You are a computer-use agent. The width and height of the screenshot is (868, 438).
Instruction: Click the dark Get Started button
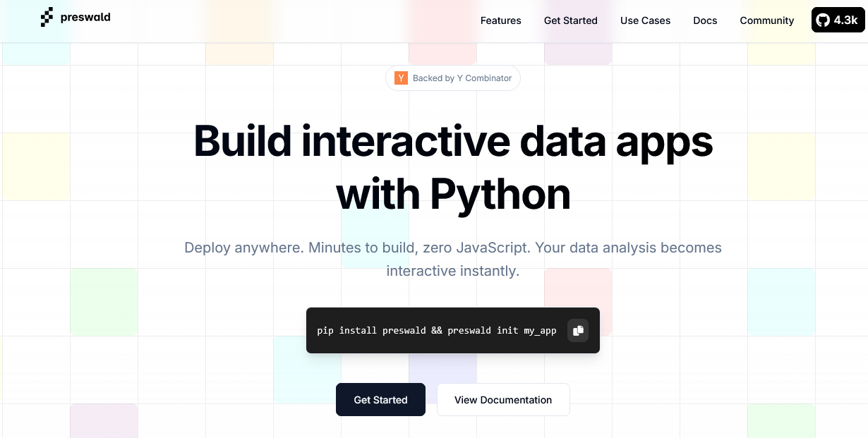click(380, 400)
